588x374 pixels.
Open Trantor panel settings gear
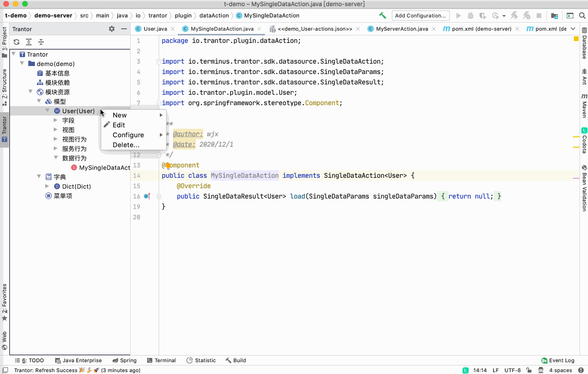(112, 29)
